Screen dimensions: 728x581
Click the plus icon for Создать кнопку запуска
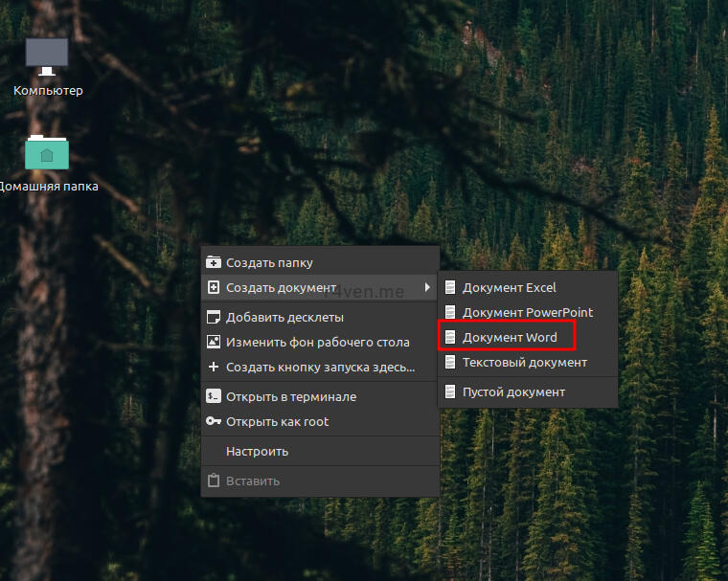click(214, 367)
